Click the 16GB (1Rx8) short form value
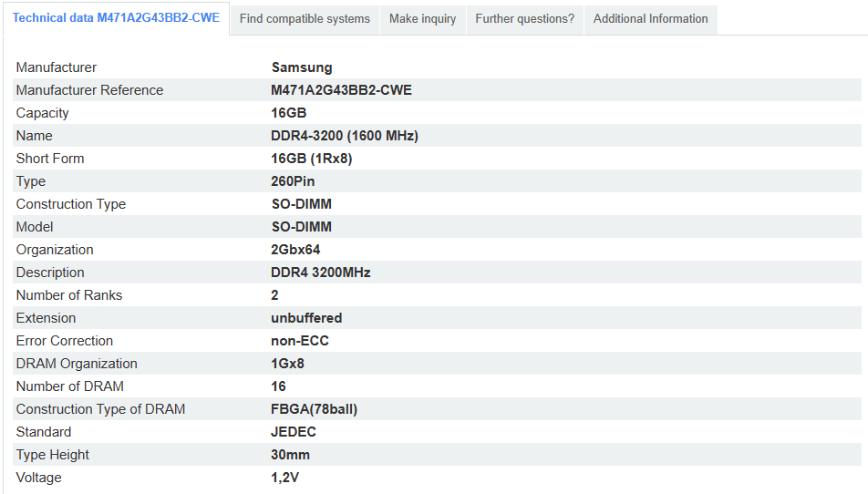868x494 pixels. pyautogui.click(x=311, y=159)
